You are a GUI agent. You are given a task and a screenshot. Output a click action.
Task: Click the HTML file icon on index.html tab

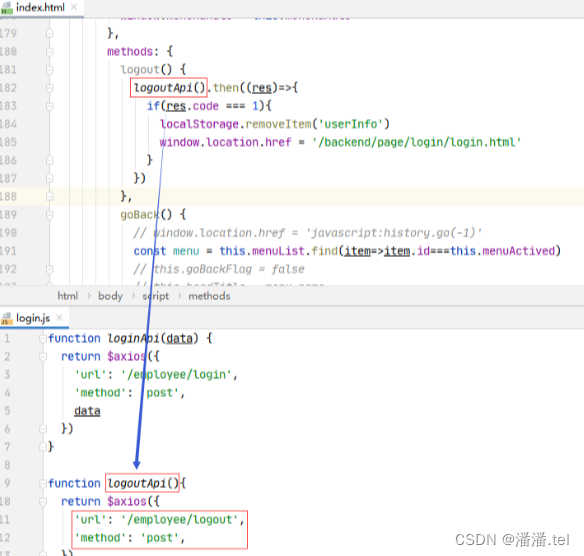[x=7, y=8]
